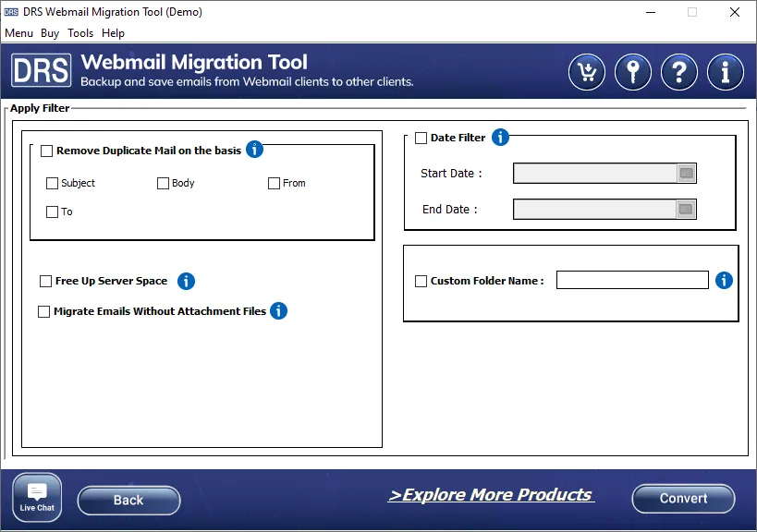Viewport: 757px width, 532px height.
Task: Show info for Remove Duplicate Mail option
Action: [x=254, y=149]
